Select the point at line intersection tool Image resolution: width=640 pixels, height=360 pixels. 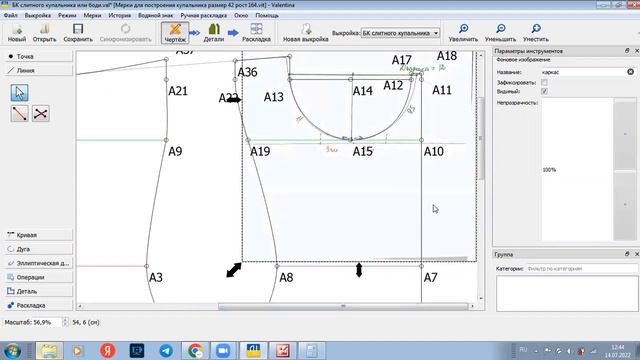coord(40,113)
